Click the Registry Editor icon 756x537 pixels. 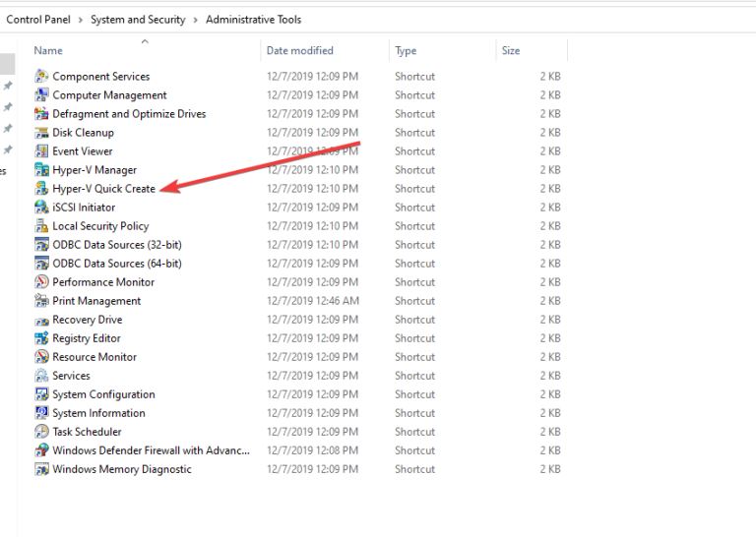[x=42, y=338]
